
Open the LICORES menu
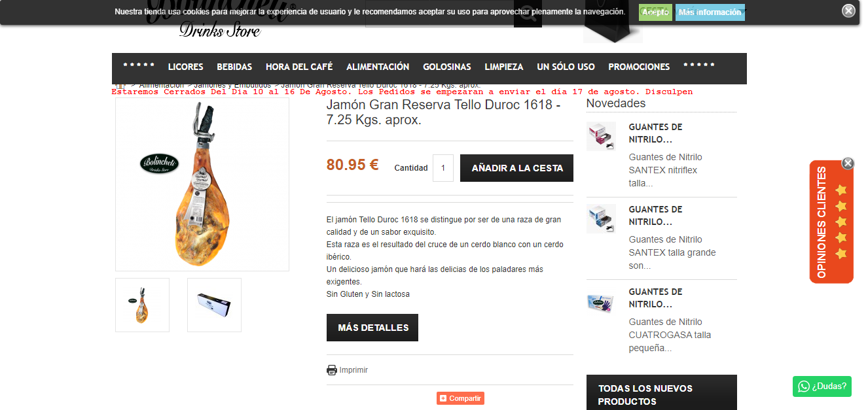tap(186, 67)
